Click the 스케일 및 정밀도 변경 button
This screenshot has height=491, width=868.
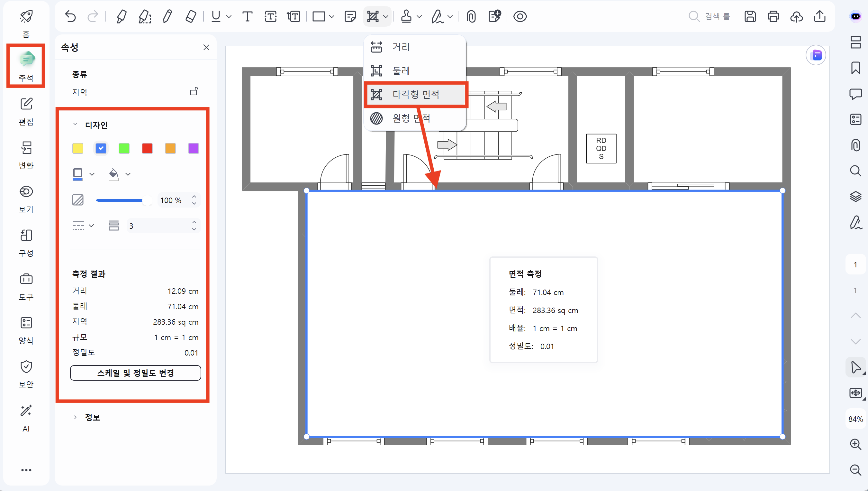[x=135, y=373]
